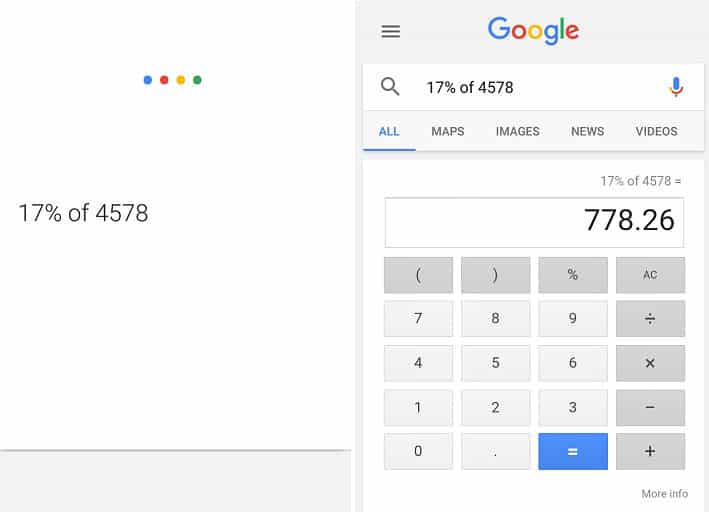Screen dimensions: 709x512
Task: Click the calculator result display 778.26
Action: click(534, 222)
